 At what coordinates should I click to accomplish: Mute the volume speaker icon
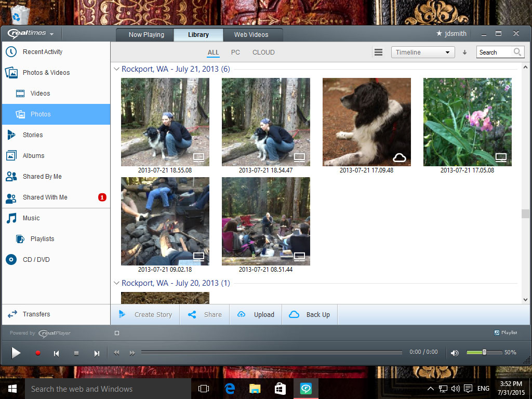pyautogui.click(x=455, y=353)
